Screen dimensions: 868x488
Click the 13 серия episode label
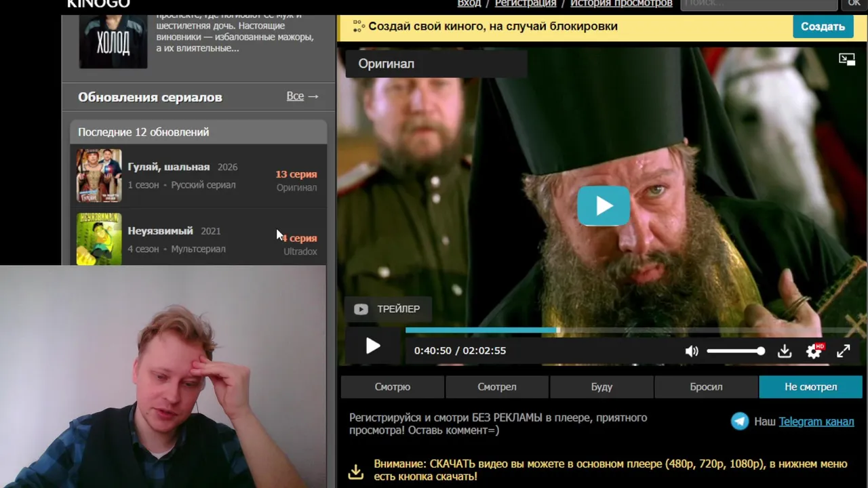296,174
